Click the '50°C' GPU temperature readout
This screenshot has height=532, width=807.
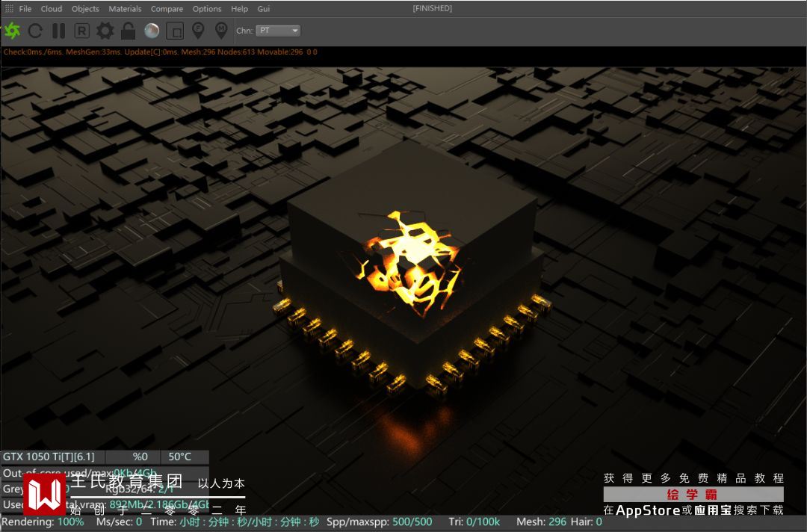pos(179,457)
